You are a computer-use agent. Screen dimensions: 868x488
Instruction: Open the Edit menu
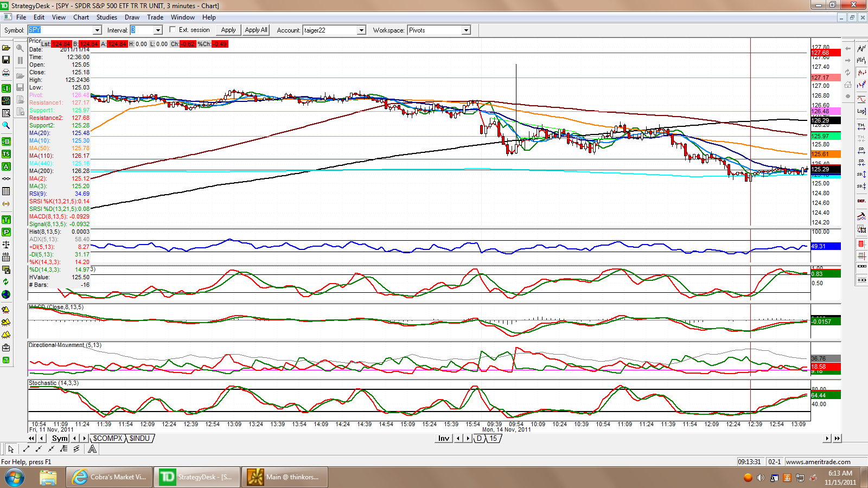tap(39, 17)
